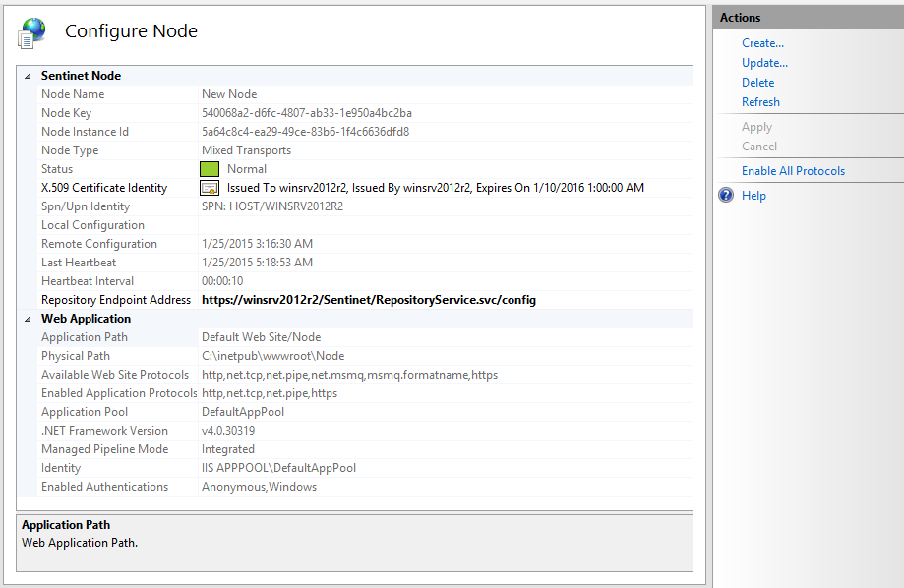
Task: Select the Application Pool label
Action: tap(85, 412)
